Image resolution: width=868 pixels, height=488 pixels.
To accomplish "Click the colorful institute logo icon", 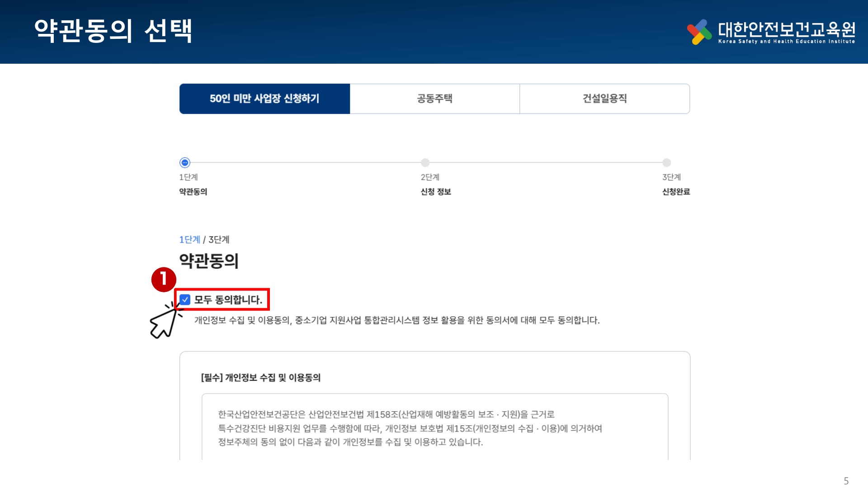I will (x=699, y=32).
